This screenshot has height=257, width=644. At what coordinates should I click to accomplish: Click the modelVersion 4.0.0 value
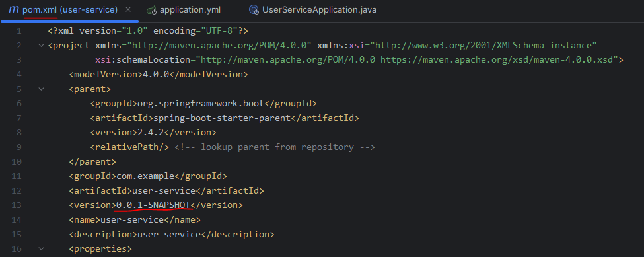[x=156, y=74]
